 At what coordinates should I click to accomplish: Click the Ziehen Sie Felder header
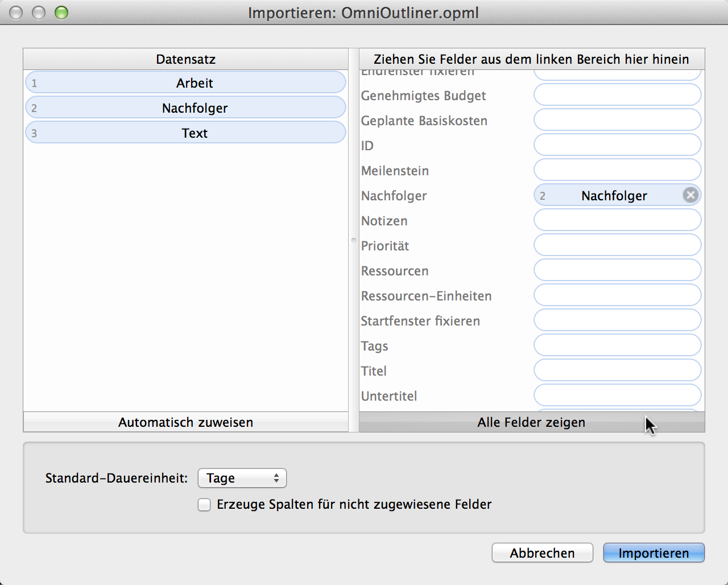click(x=532, y=59)
